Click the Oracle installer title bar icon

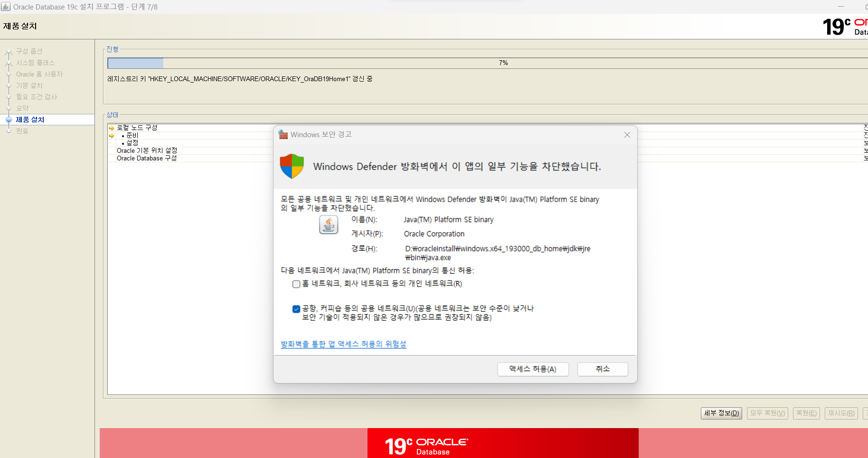6,7
